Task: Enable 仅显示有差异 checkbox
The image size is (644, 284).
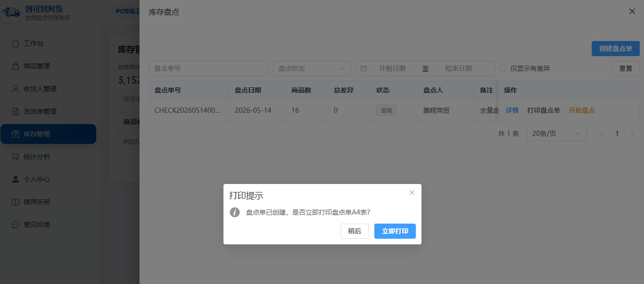Action: (x=503, y=68)
